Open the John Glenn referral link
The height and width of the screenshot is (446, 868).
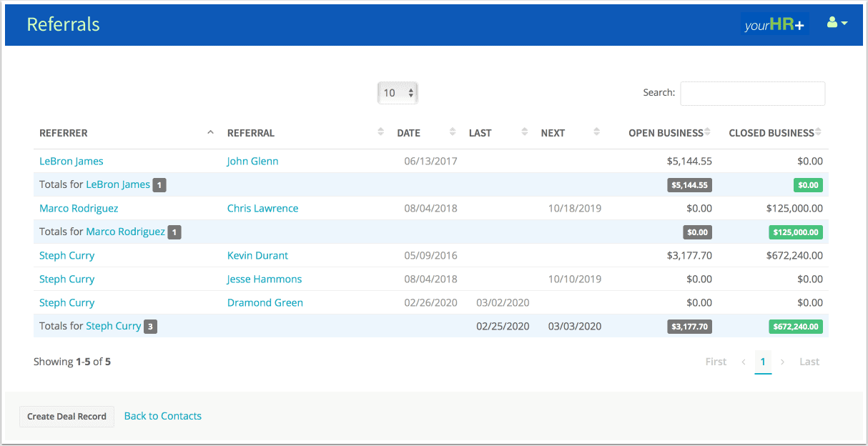tap(252, 162)
